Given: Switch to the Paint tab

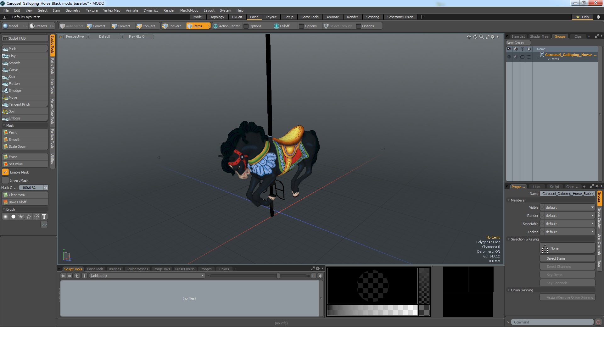Looking at the screenshot, I should click(x=254, y=17).
